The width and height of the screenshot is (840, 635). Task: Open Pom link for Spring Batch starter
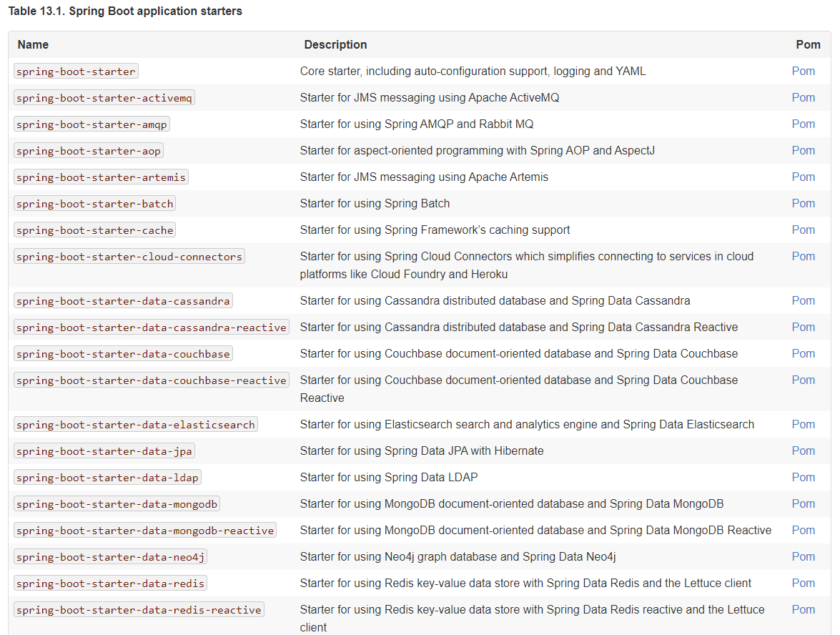(803, 203)
